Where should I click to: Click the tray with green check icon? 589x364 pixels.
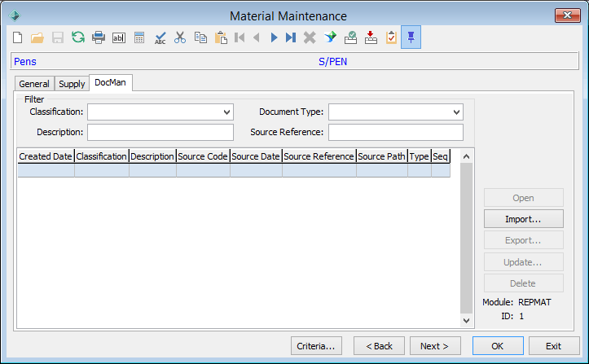[x=350, y=37]
